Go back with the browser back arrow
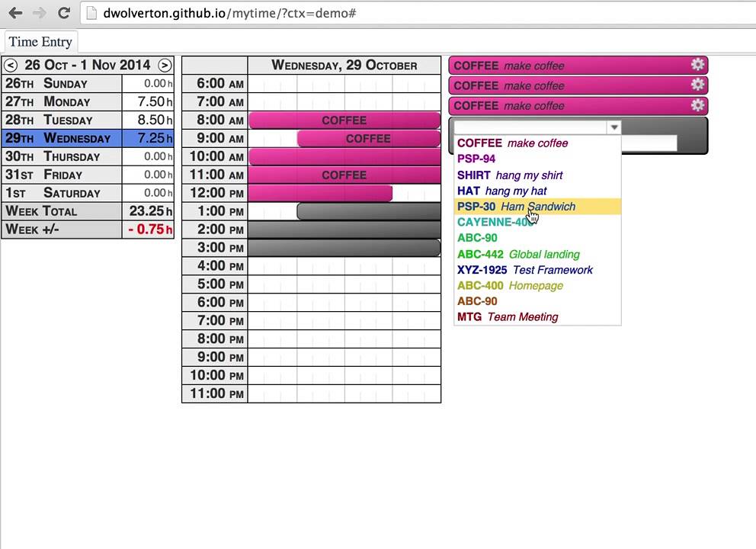This screenshot has width=756, height=549. pyautogui.click(x=16, y=13)
